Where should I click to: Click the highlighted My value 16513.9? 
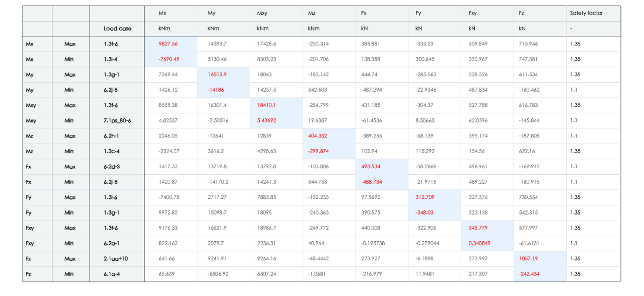pyautogui.click(x=217, y=74)
